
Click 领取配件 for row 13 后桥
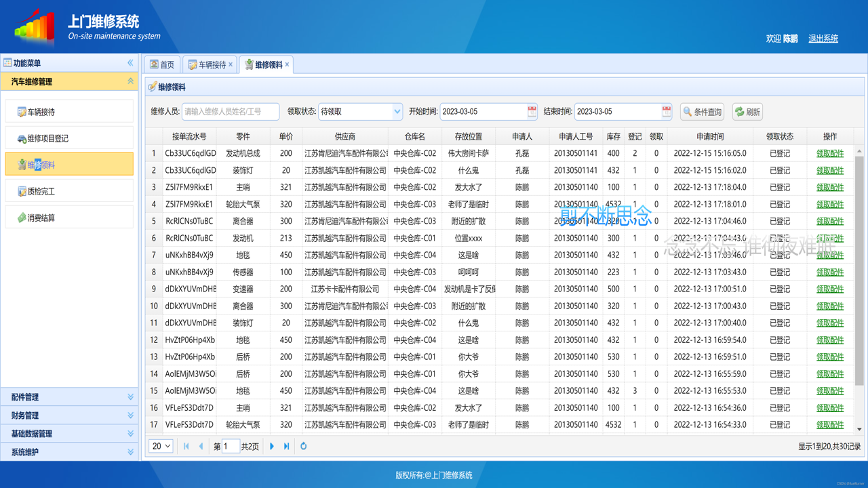point(830,357)
